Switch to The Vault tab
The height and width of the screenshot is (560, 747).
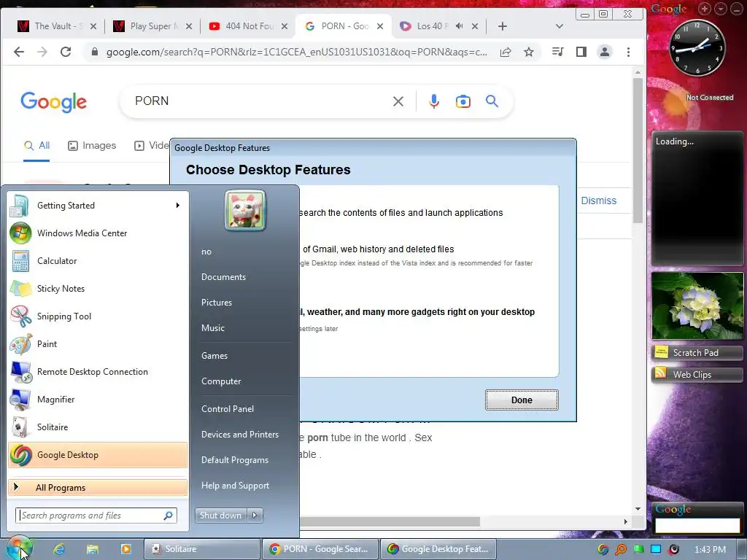(x=56, y=26)
